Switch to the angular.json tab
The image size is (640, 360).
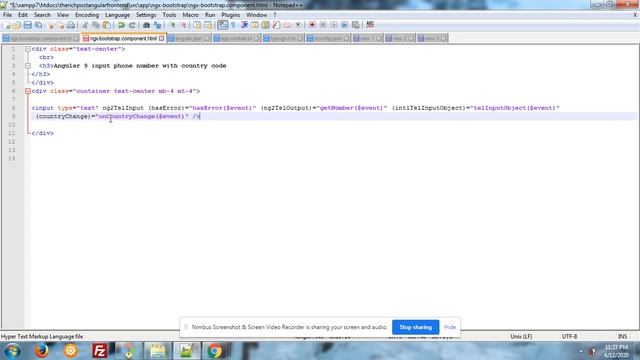189,38
